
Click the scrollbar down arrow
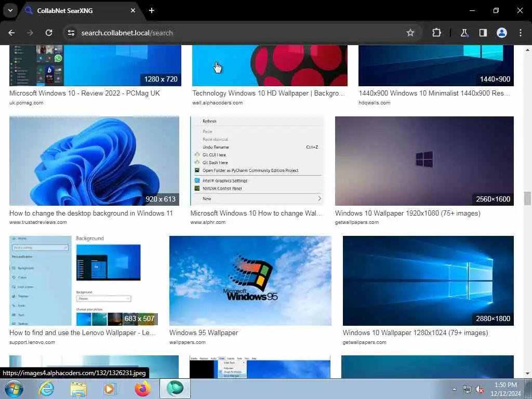[x=527, y=374]
